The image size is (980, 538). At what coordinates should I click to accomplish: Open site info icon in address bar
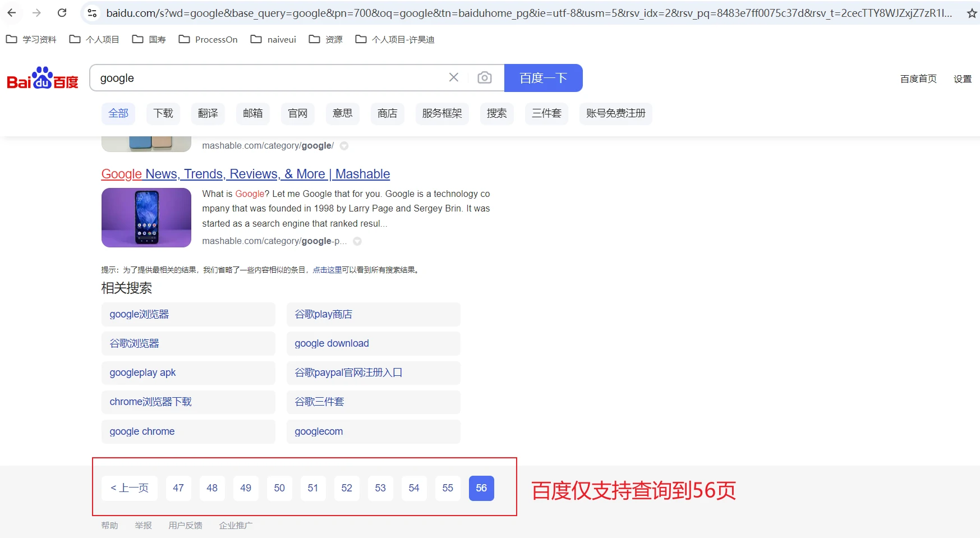(93, 13)
